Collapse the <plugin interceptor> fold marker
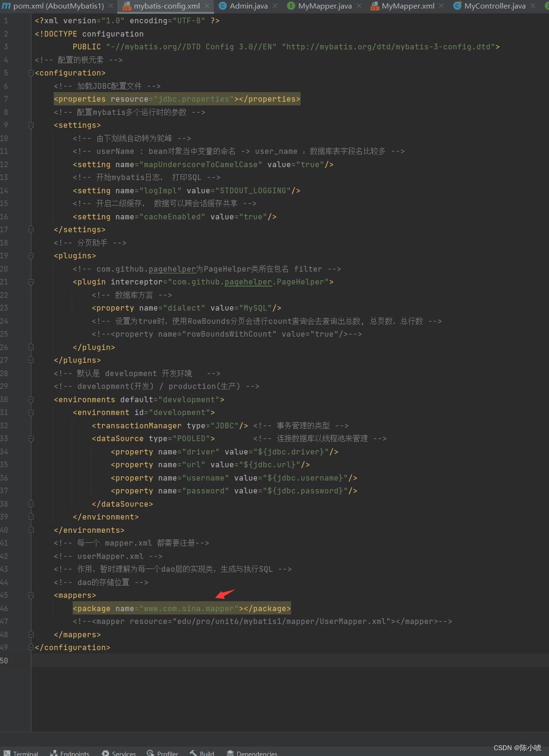The height and width of the screenshot is (756, 549). coord(31,282)
